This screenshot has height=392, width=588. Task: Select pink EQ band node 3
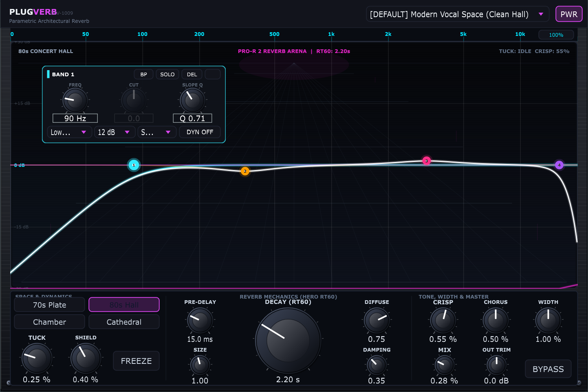[426, 161]
